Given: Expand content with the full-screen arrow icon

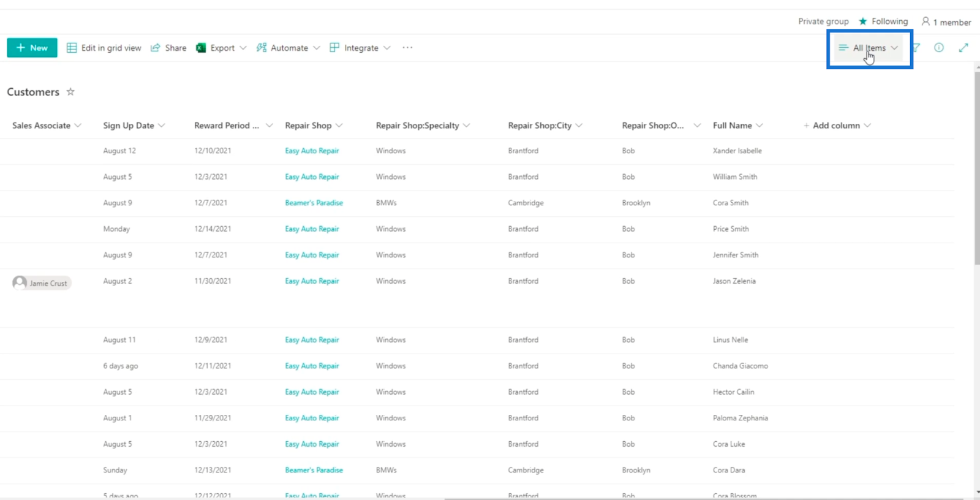Looking at the screenshot, I should 963,48.
